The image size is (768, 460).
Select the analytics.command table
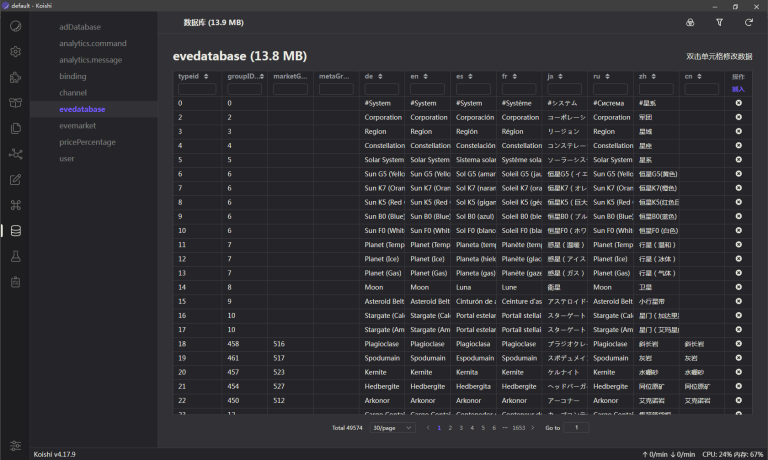pyautogui.click(x=92, y=43)
